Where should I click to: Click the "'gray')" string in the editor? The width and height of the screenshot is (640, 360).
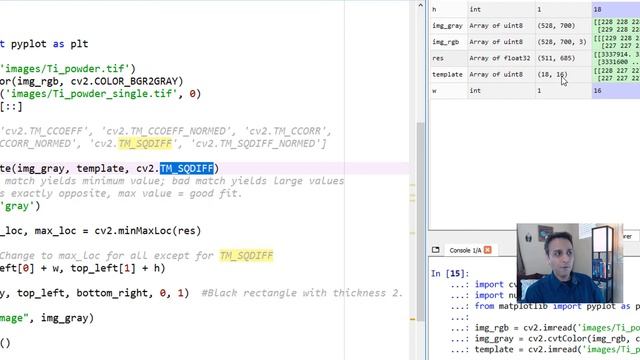pyautogui.click(x=20, y=206)
